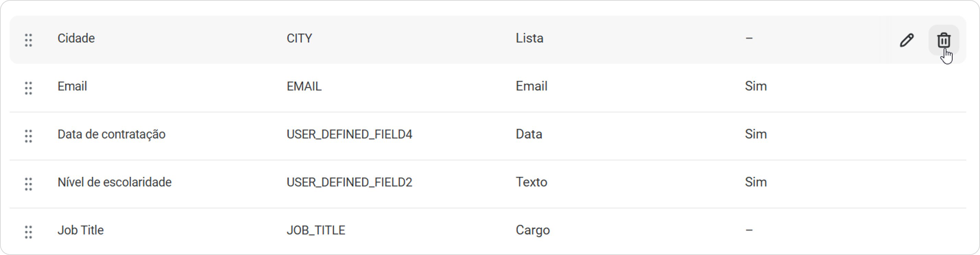This screenshot has height=255, width=980.
Task: Grab the drag handle beside Cidade
Action: point(28,40)
